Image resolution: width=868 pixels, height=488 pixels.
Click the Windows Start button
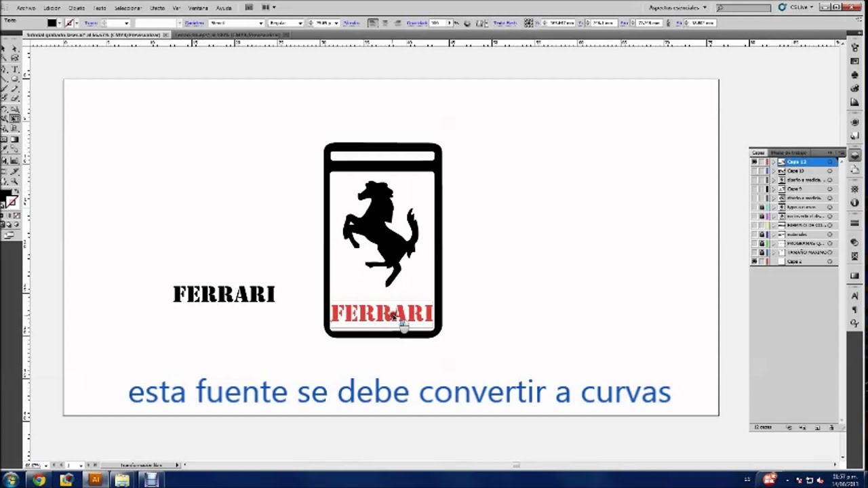point(11,480)
